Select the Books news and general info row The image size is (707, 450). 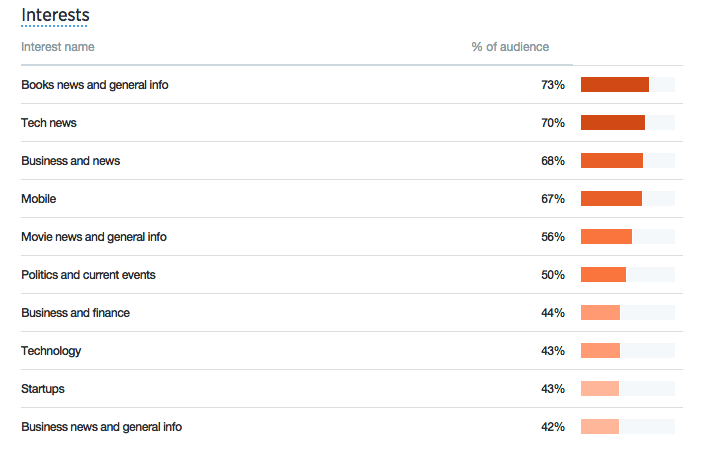[95, 85]
